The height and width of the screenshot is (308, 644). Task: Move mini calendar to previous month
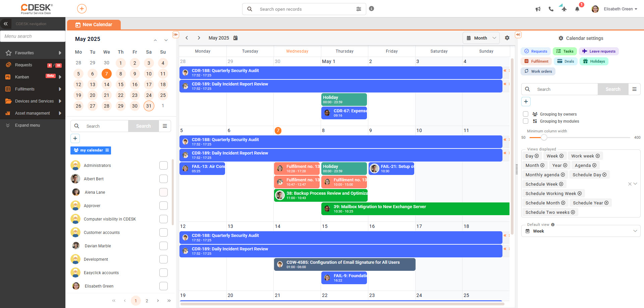tap(155, 40)
